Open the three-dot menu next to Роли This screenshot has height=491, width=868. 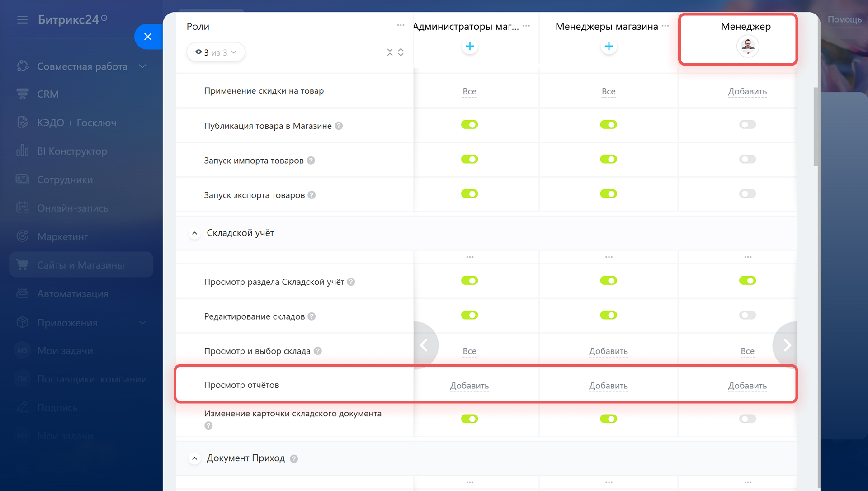pyautogui.click(x=401, y=25)
